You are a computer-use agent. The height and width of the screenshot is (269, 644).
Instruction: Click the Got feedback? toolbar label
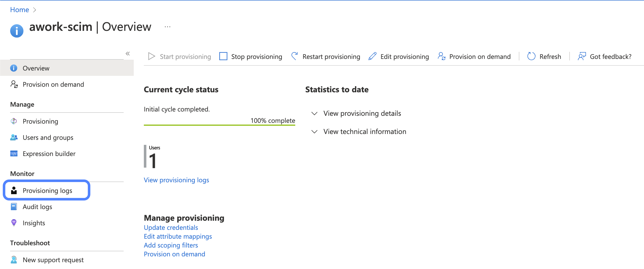coord(611,56)
